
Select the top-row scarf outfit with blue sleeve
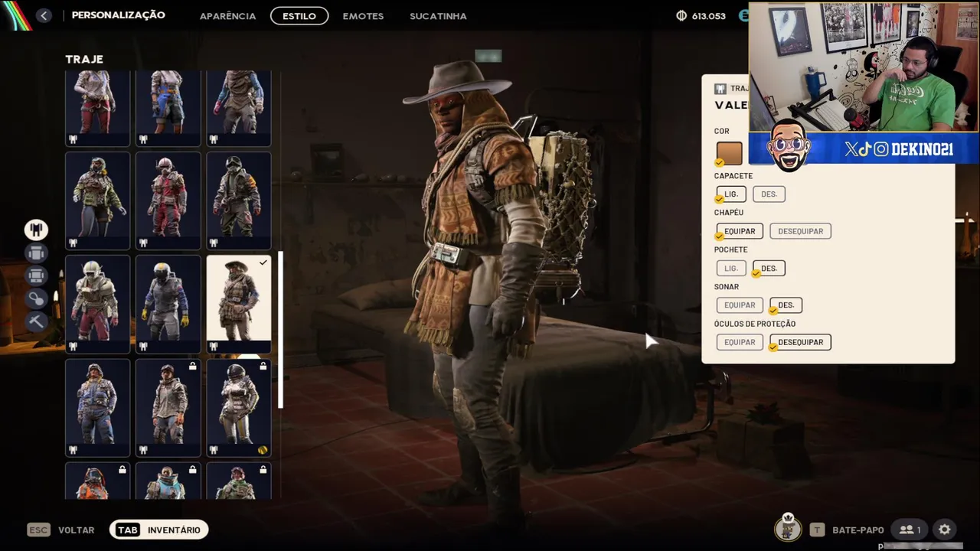(238, 108)
